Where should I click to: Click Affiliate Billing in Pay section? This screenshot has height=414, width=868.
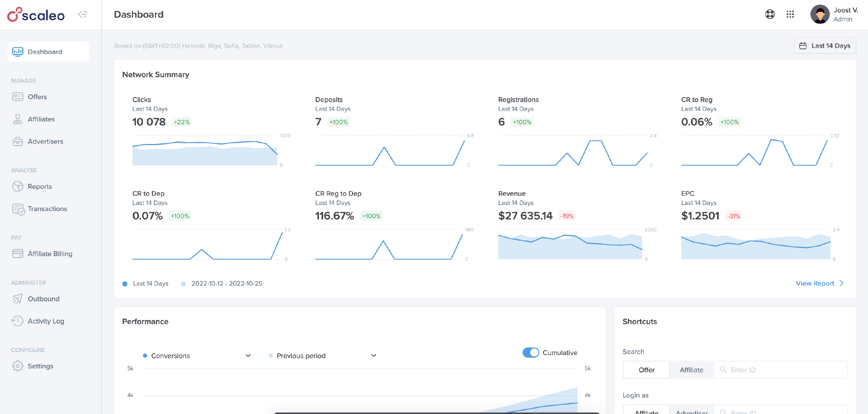tap(50, 254)
